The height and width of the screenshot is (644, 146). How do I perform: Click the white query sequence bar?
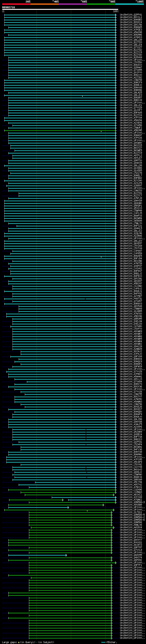(60, 10)
